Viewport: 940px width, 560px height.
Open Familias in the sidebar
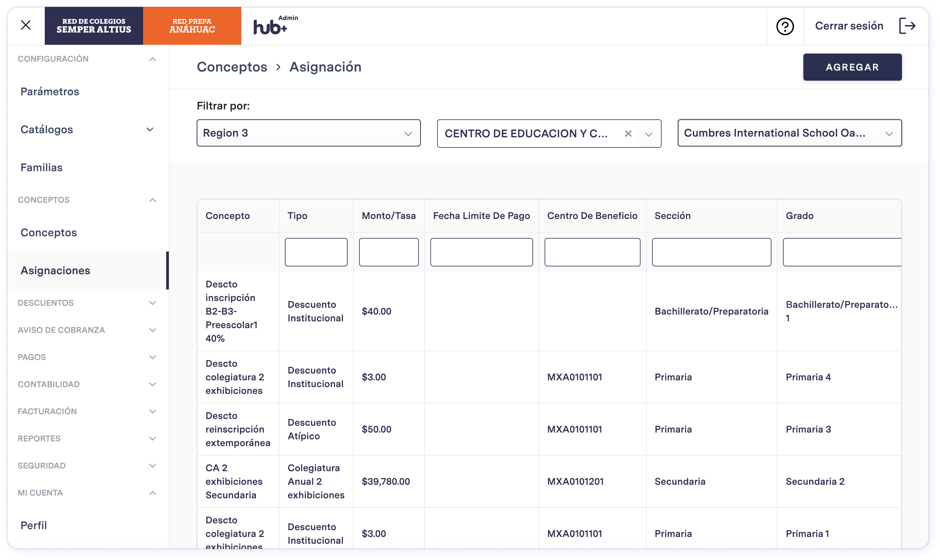click(x=41, y=167)
